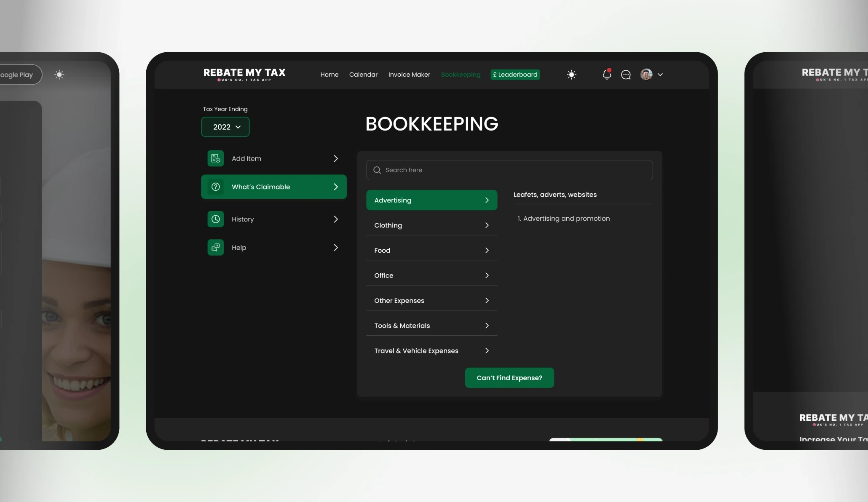Expand the Travel & Vehicle Expenses category
Image resolution: width=868 pixels, height=502 pixels.
tap(431, 351)
